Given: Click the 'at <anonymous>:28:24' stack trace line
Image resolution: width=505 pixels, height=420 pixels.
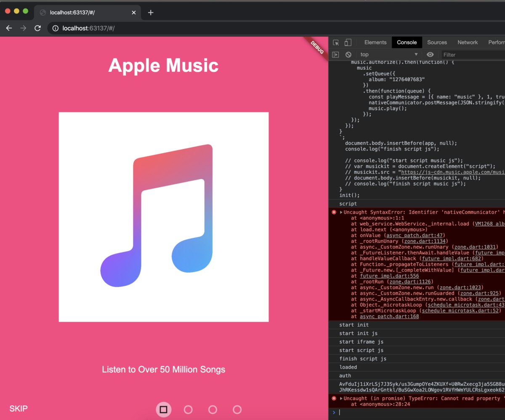Looking at the screenshot, I should pyautogui.click(x=380, y=404).
